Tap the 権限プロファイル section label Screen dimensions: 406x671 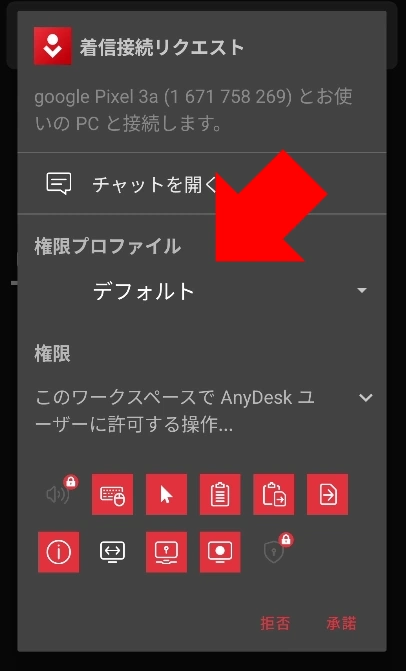click(107, 247)
